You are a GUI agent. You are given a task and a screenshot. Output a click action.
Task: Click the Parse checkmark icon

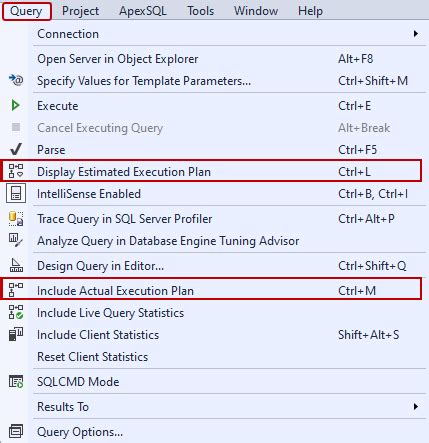16,150
